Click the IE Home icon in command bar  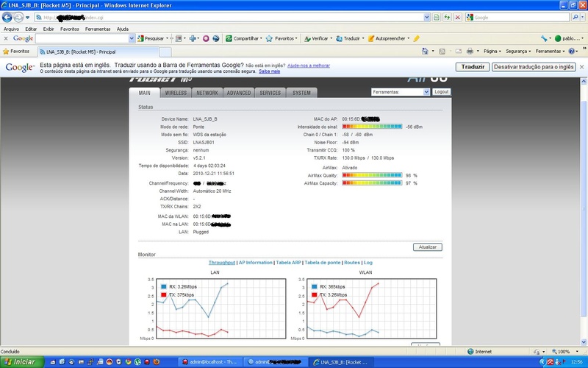425,51
